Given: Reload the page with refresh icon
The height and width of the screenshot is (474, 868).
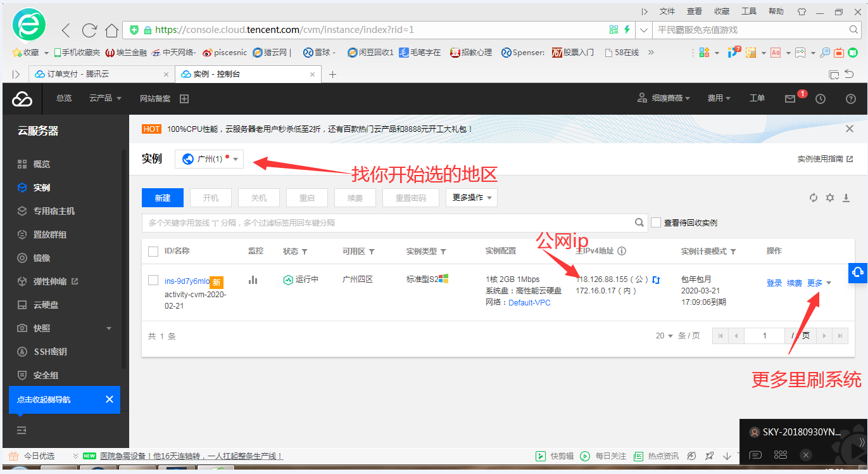Looking at the screenshot, I should 89,30.
